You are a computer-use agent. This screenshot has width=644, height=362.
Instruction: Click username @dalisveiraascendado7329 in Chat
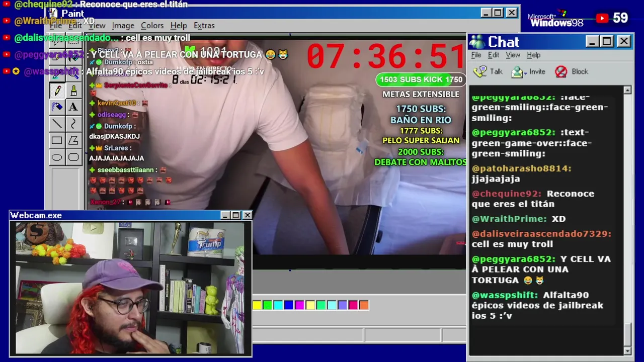(x=541, y=234)
